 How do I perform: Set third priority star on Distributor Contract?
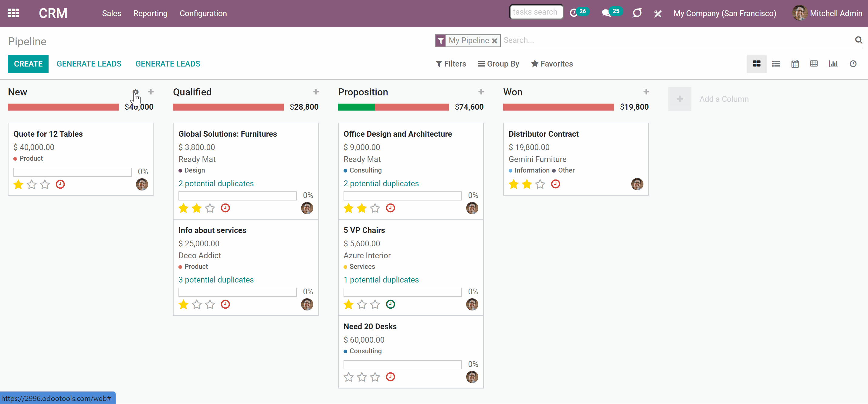(x=540, y=184)
